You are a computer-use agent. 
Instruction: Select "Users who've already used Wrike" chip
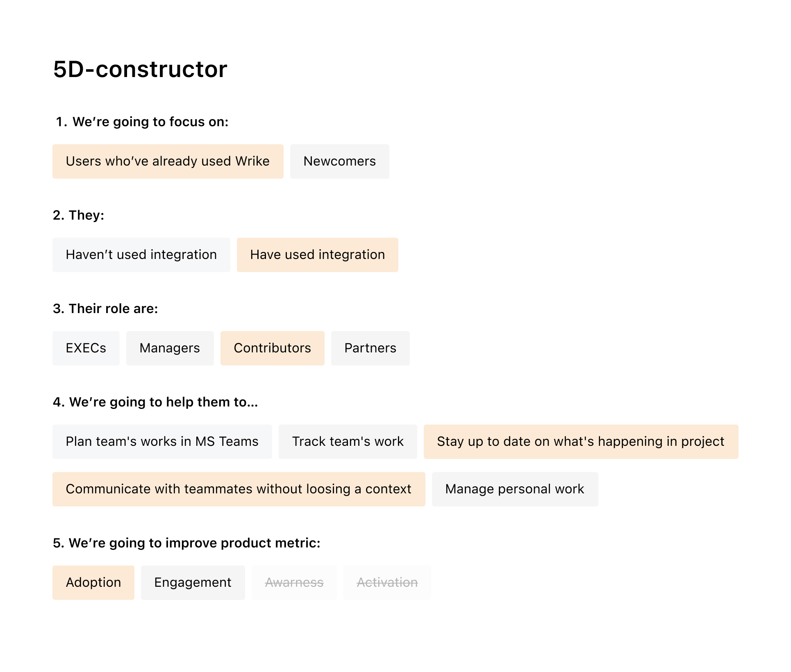168,161
